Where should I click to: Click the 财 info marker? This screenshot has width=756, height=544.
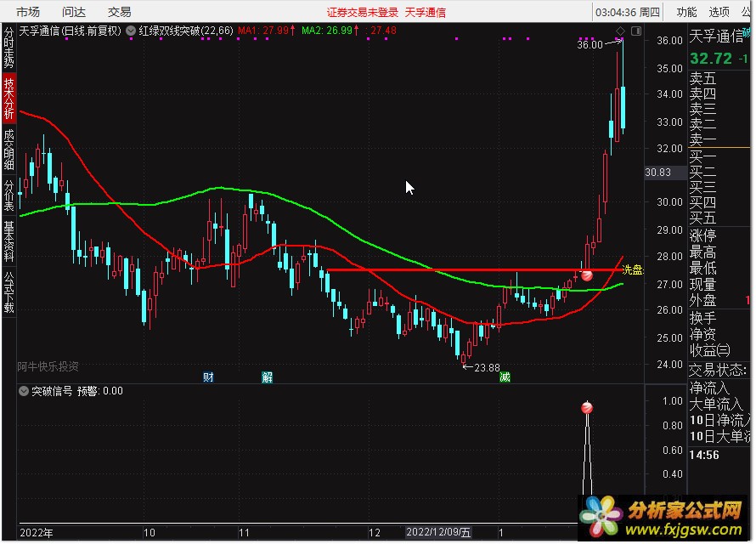click(208, 377)
